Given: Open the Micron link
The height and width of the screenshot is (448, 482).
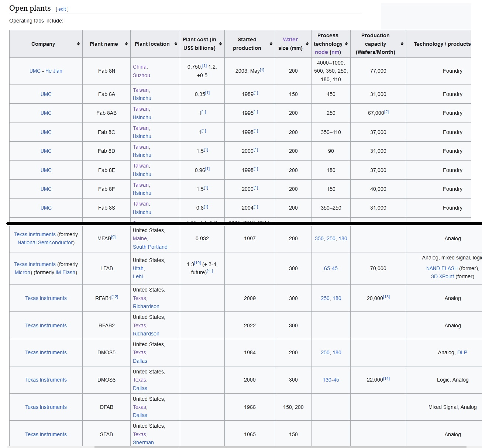Looking at the screenshot, I should tap(23, 272).
